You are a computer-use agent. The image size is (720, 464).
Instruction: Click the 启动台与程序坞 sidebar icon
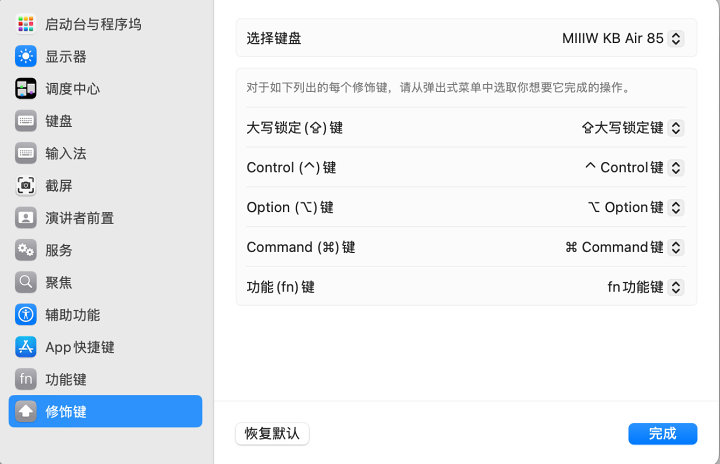pyautogui.click(x=26, y=24)
